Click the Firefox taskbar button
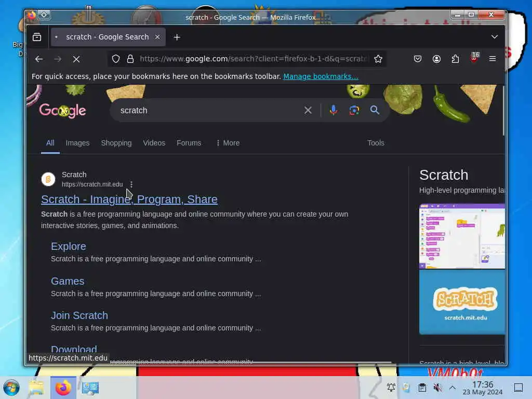 coord(63,388)
